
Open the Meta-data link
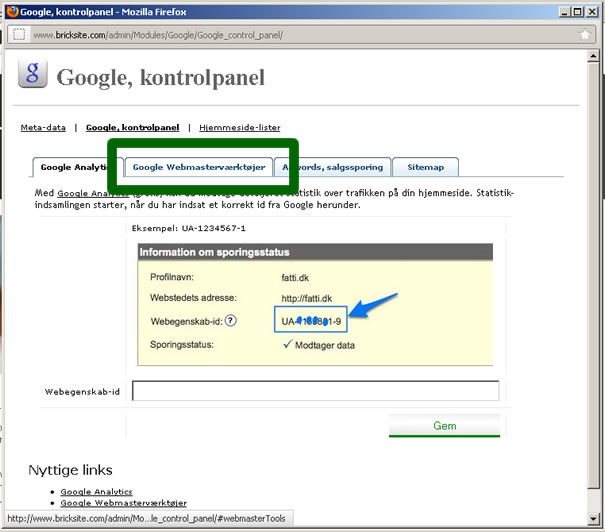[43, 128]
